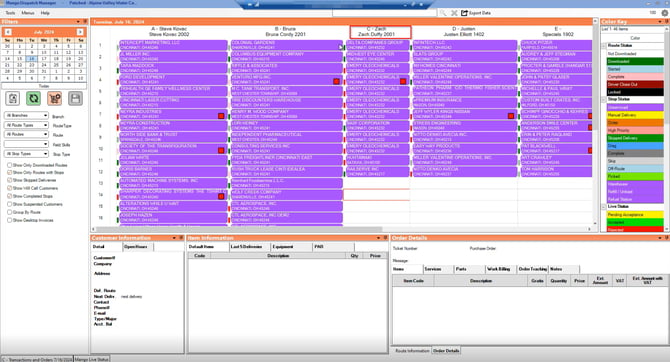The height and width of the screenshot is (362, 670).
Task: Toggle Show Will Call Customers checkbox
Action: coord(9,188)
